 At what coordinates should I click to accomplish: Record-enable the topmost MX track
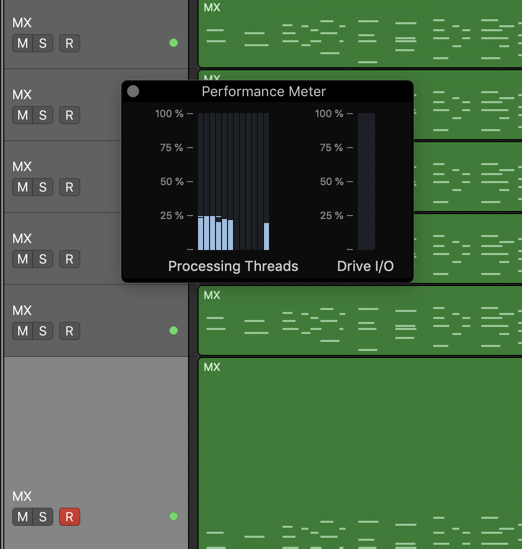69,43
